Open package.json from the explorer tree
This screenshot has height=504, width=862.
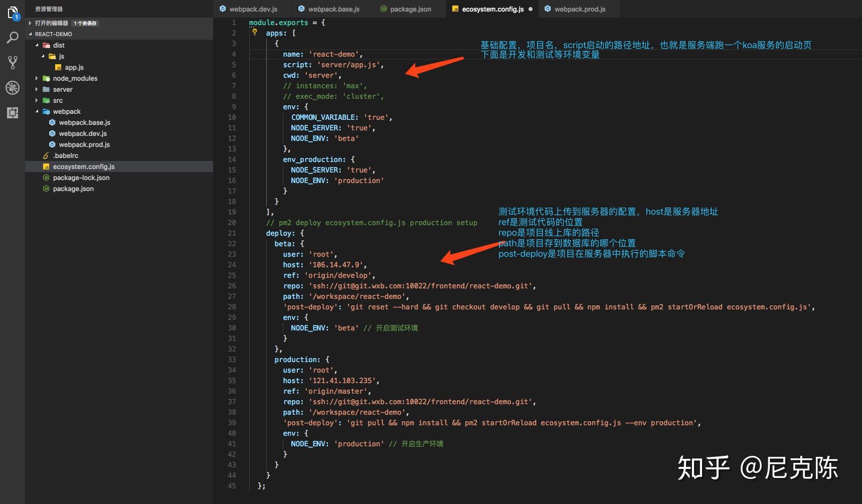point(73,189)
